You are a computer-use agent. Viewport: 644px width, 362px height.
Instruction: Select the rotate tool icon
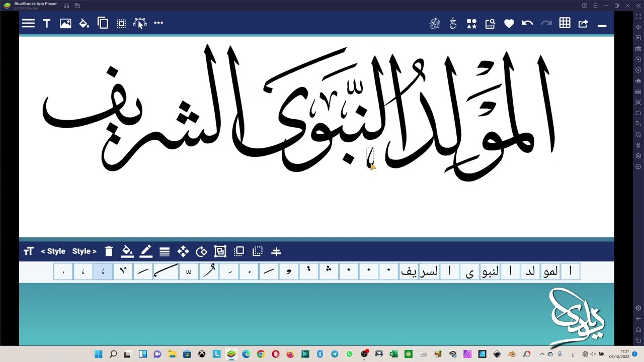(201, 251)
